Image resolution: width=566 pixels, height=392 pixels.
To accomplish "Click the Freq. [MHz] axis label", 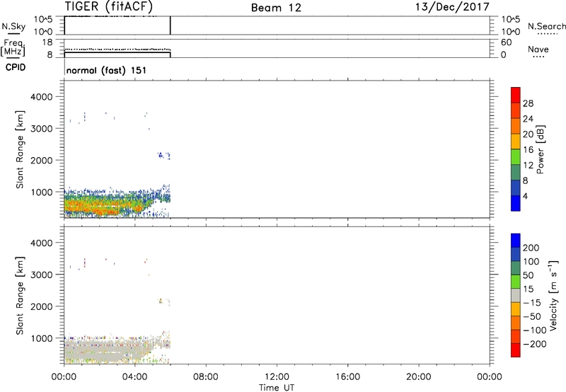I will coord(13,47).
